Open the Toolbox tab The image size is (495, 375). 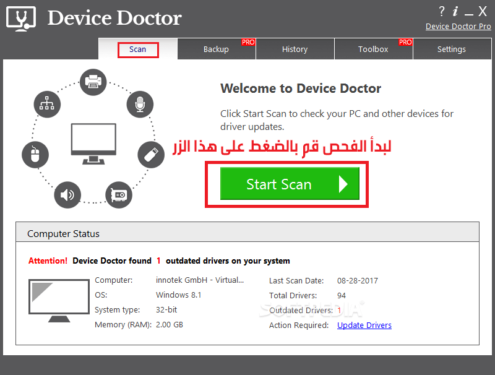click(373, 49)
